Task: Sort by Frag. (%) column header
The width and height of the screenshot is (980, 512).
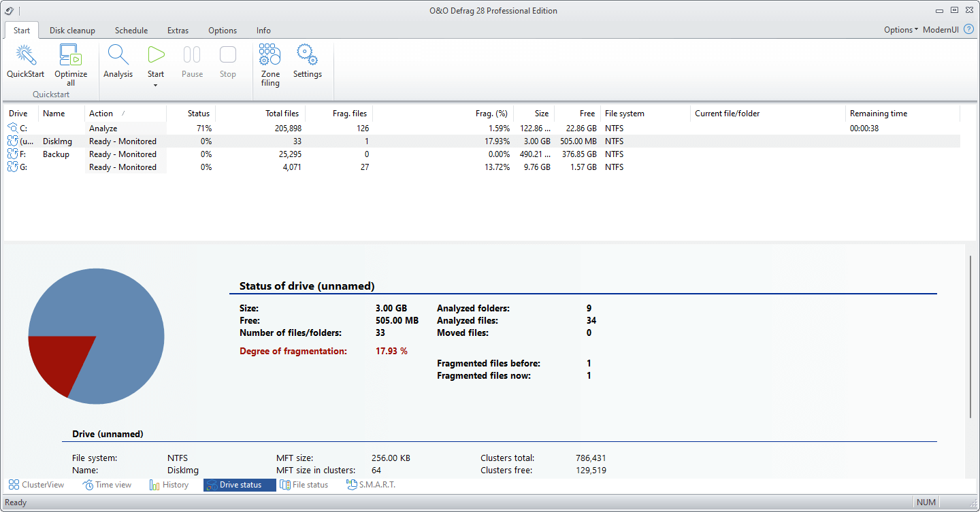Action: [443, 114]
